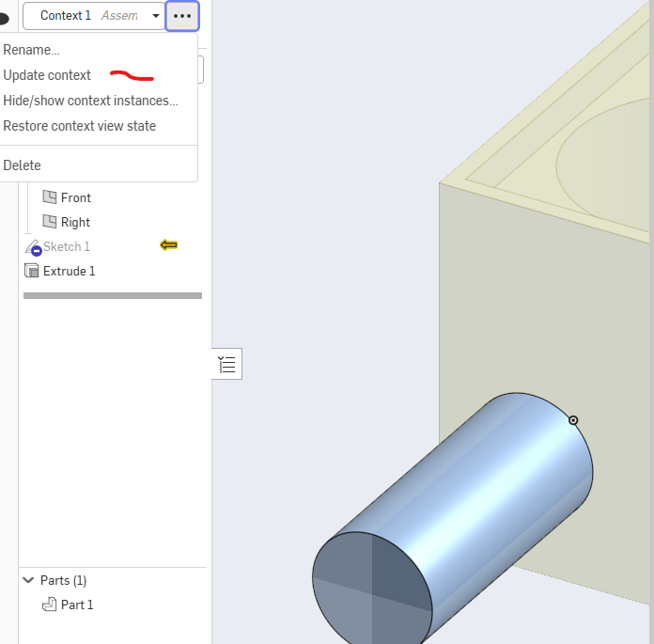Toggle the feature list panel button

coord(226,364)
